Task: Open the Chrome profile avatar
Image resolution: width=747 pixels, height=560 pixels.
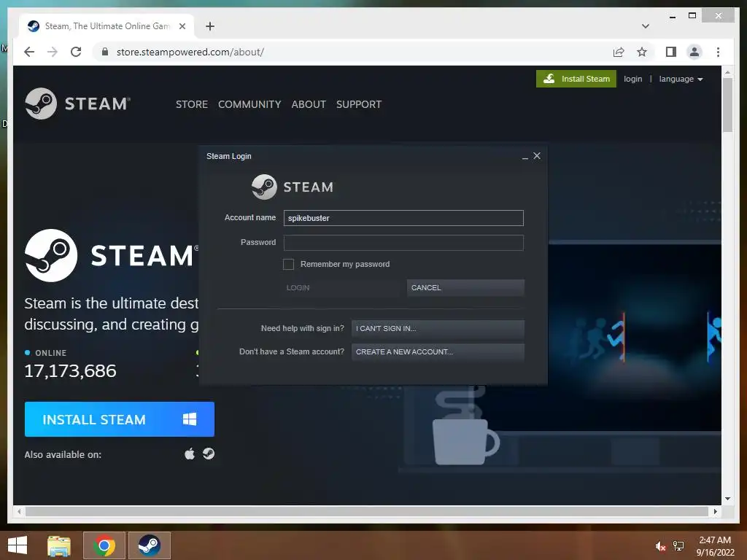Action: click(694, 52)
